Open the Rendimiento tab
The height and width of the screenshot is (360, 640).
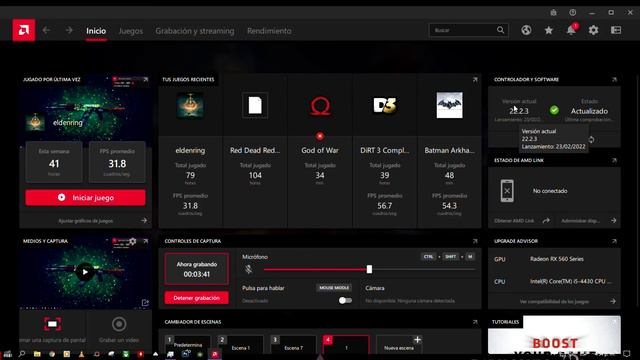click(x=269, y=31)
